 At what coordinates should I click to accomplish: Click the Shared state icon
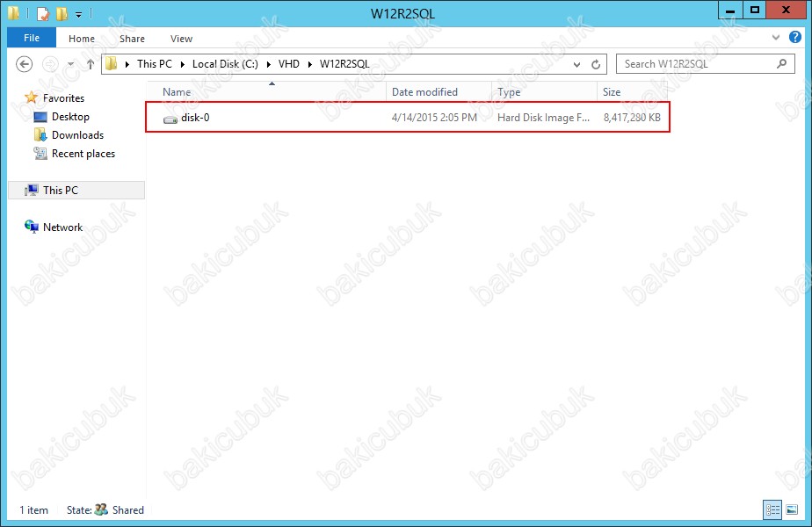tap(102, 510)
